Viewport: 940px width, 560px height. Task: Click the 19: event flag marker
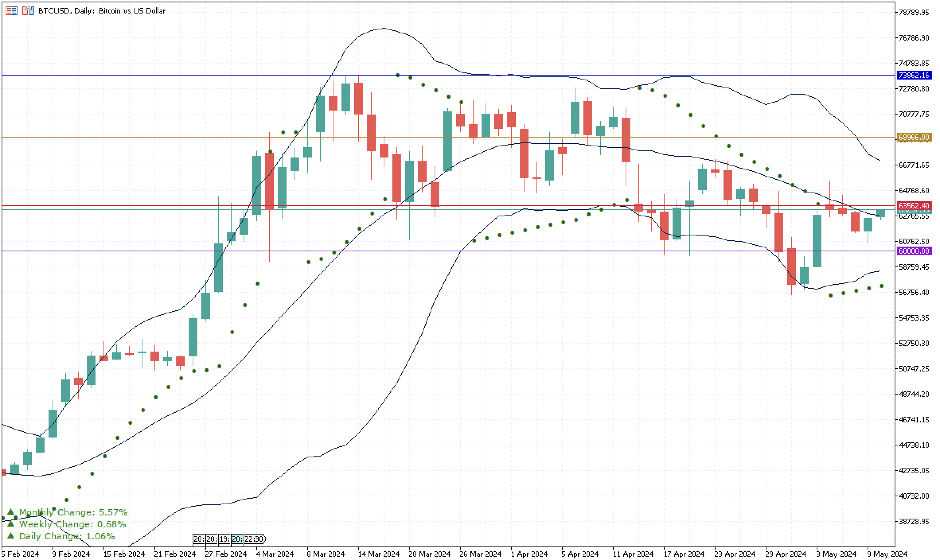click(x=224, y=539)
